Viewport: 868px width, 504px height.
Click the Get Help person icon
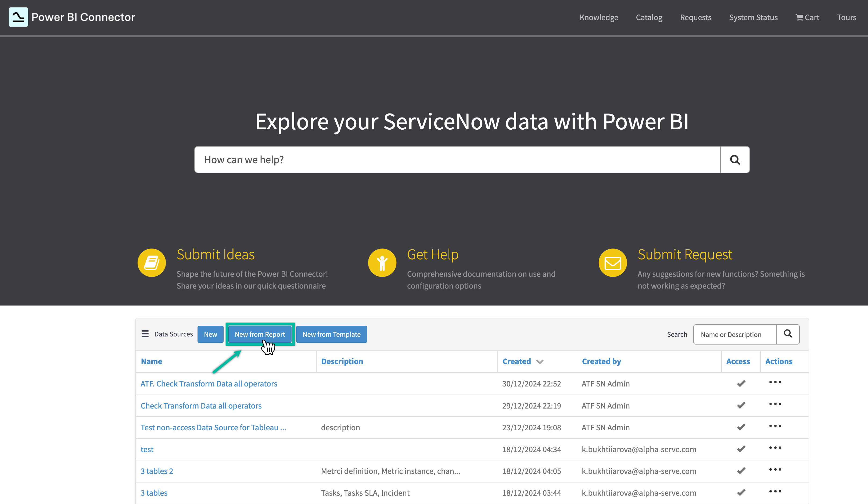click(x=382, y=263)
